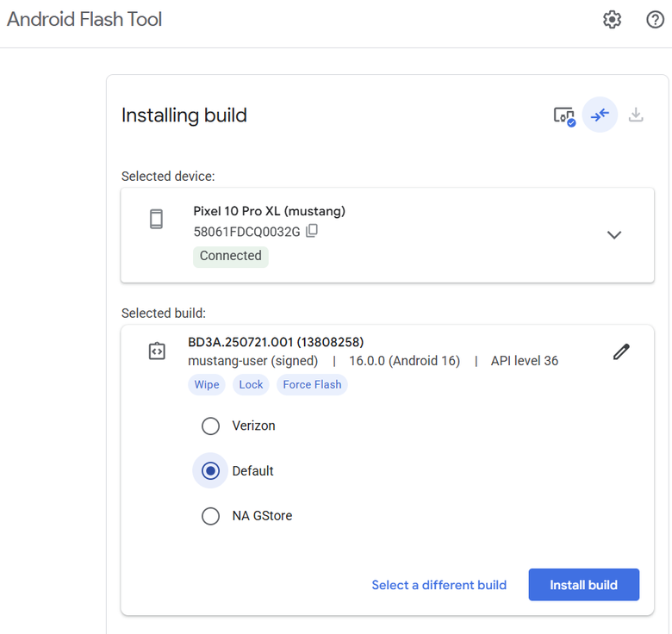Click the mustang-user (signed) text
The height and width of the screenshot is (634, 672).
[x=252, y=361]
